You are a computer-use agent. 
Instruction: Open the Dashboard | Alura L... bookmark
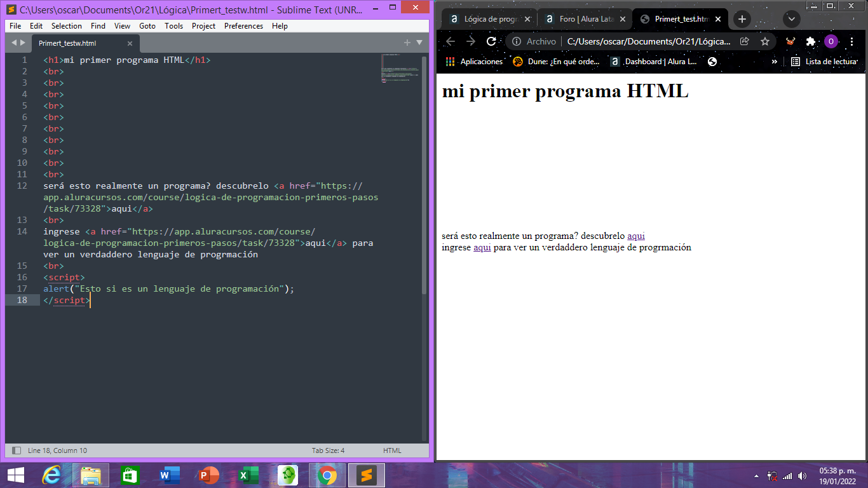click(x=653, y=62)
